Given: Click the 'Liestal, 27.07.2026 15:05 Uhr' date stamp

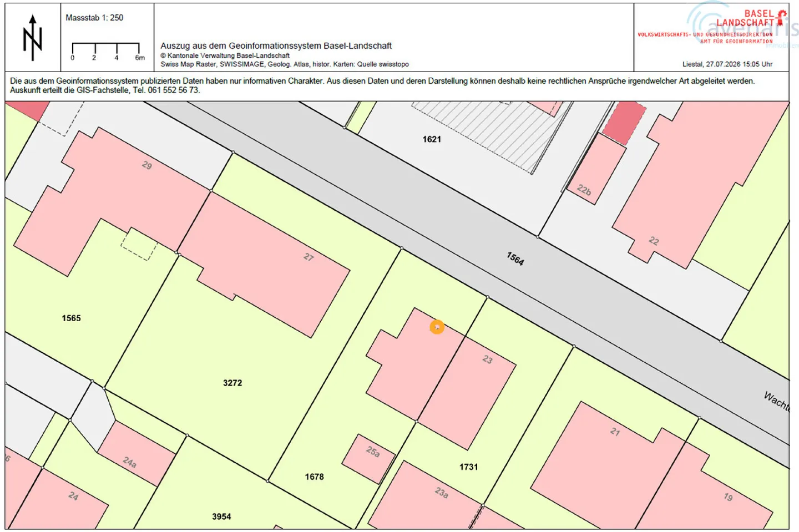Looking at the screenshot, I should tap(727, 64).
